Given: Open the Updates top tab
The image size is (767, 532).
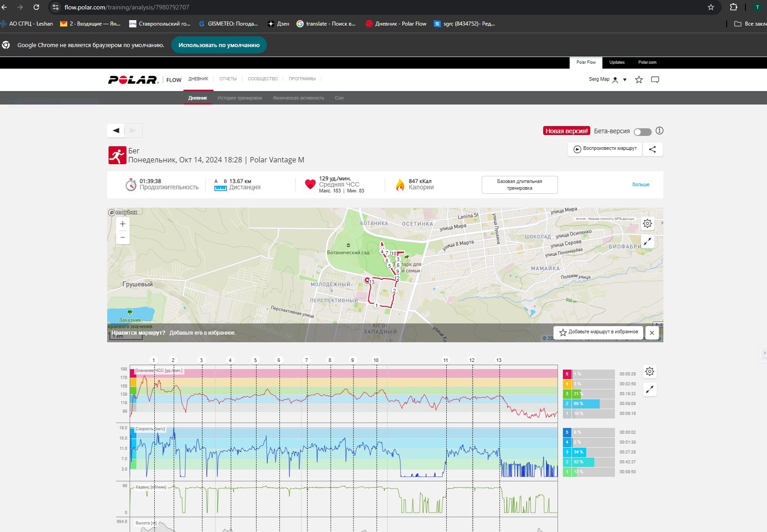Looking at the screenshot, I should (x=617, y=62).
